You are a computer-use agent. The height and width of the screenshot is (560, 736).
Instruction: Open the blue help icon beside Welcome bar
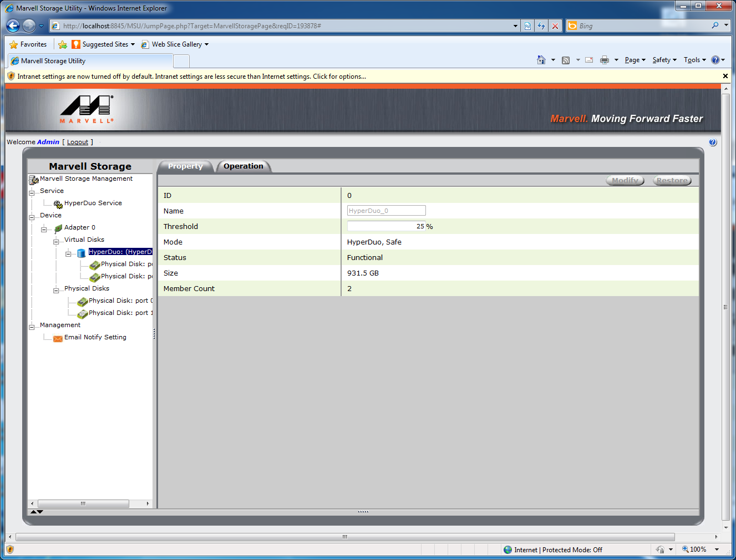tap(713, 142)
